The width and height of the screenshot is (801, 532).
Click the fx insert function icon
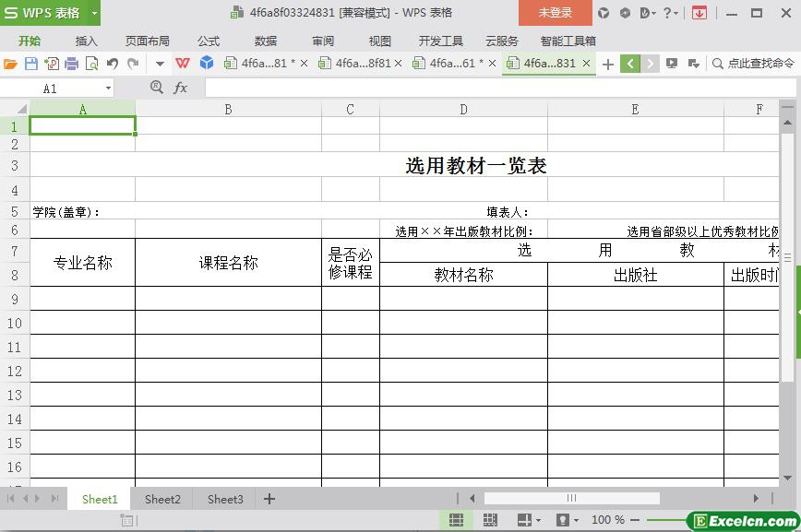[180, 88]
